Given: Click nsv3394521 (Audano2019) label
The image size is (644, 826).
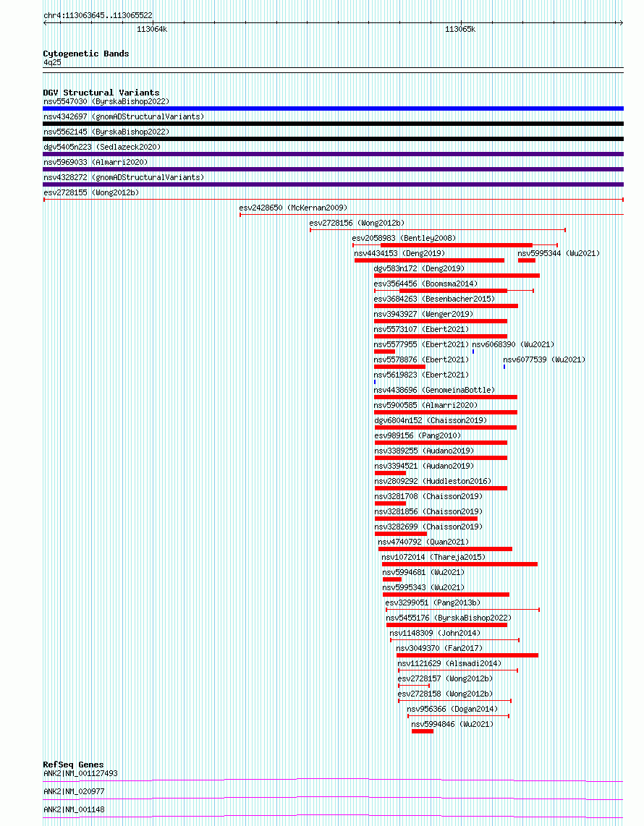Looking at the screenshot, I should [x=424, y=467].
